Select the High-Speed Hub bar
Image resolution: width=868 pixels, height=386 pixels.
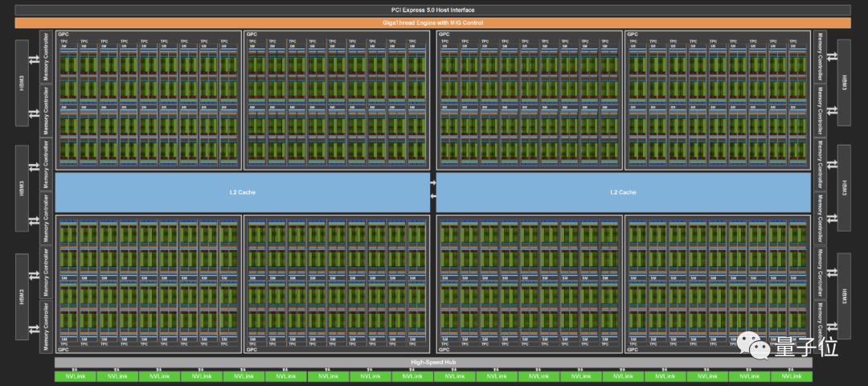click(x=433, y=363)
